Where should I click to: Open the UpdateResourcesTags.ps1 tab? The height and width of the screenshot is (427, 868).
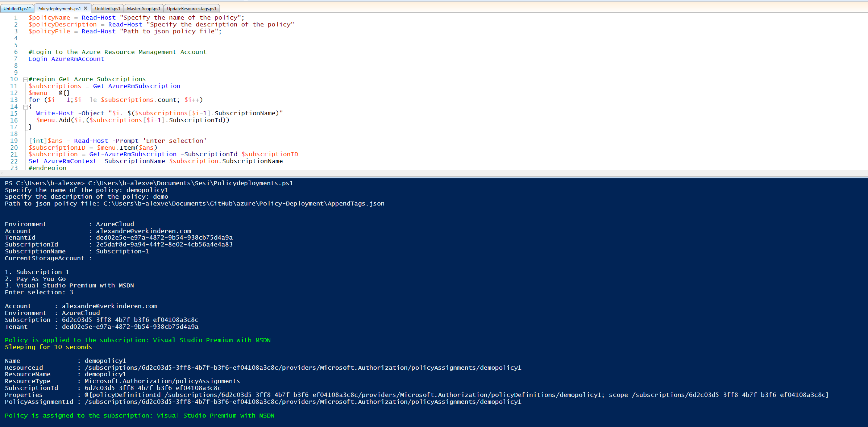pyautogui.click(x=191, y=8)
